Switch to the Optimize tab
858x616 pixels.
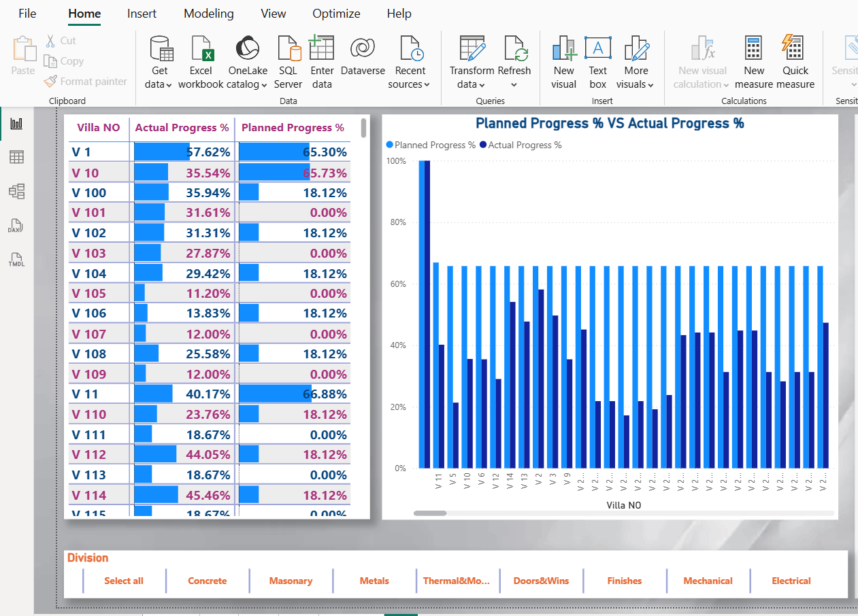click(x=336, y=14)
